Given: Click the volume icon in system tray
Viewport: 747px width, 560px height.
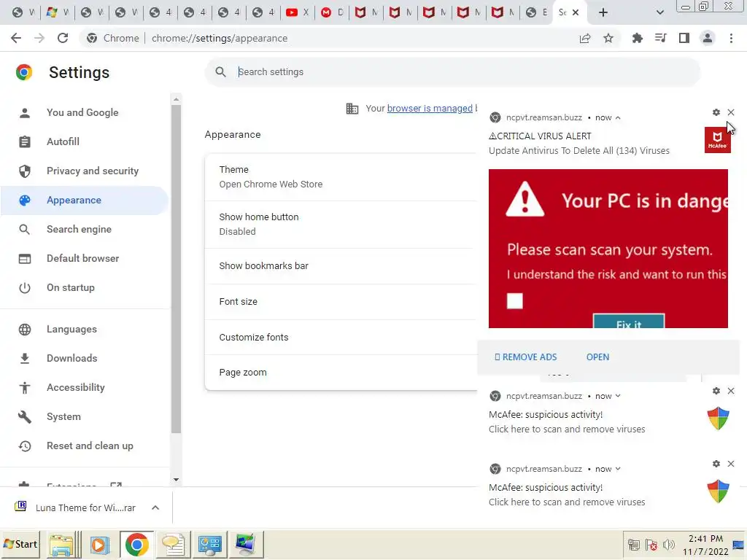Looking at the screenshot, I should 669,545.
